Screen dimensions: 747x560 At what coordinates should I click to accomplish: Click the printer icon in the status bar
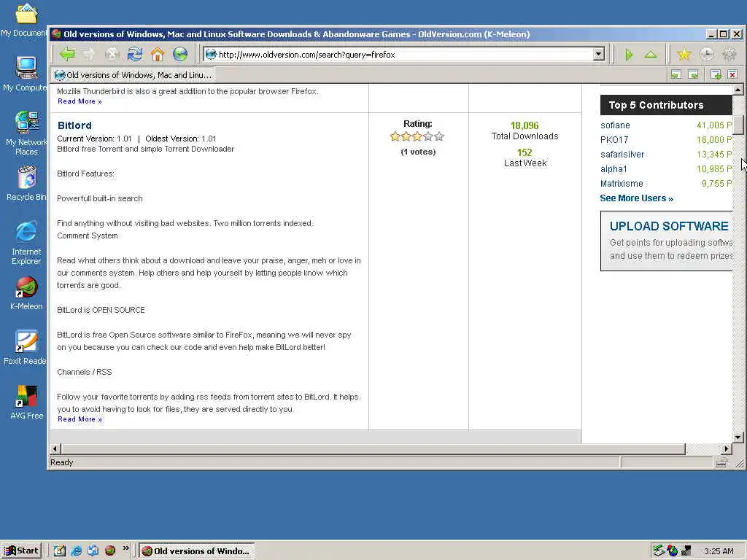(721, 462)
